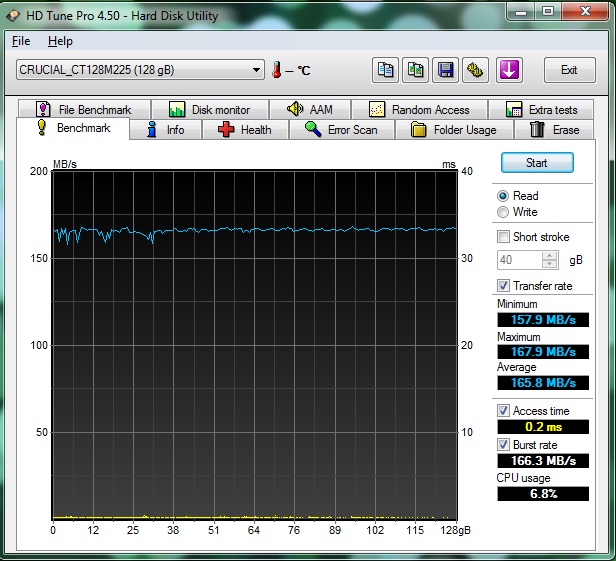
Task: Disable the Access time checkbox
Action: [504, 411]
